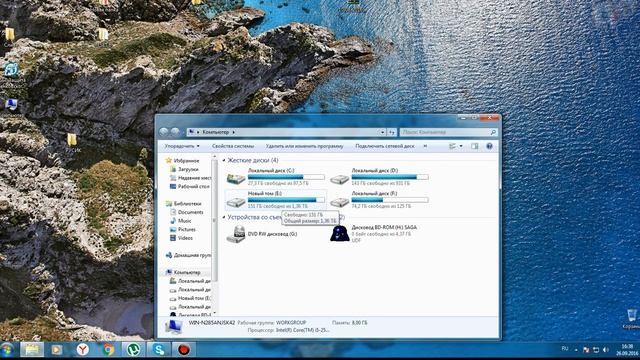Open Explorer help question mark icon

[489, 146]
